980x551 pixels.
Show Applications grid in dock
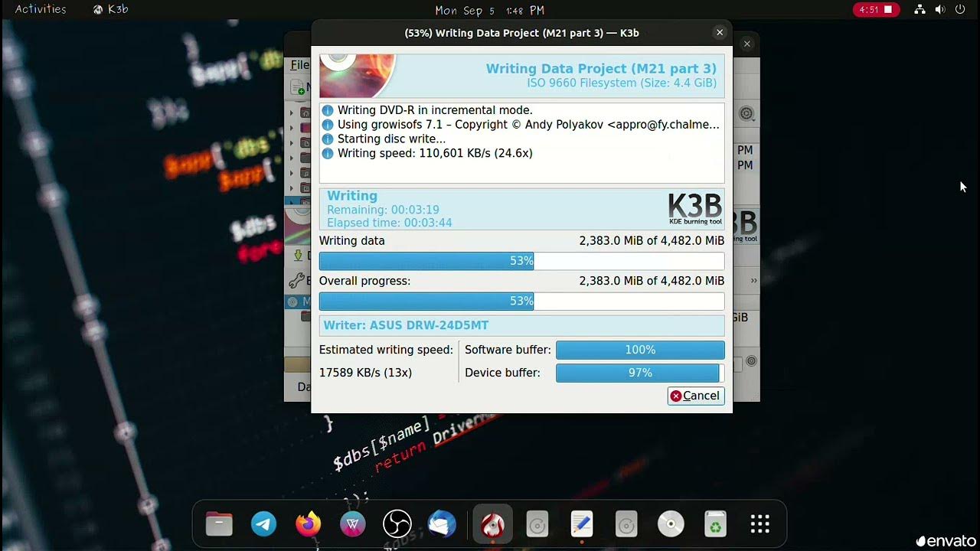[759, 524]
